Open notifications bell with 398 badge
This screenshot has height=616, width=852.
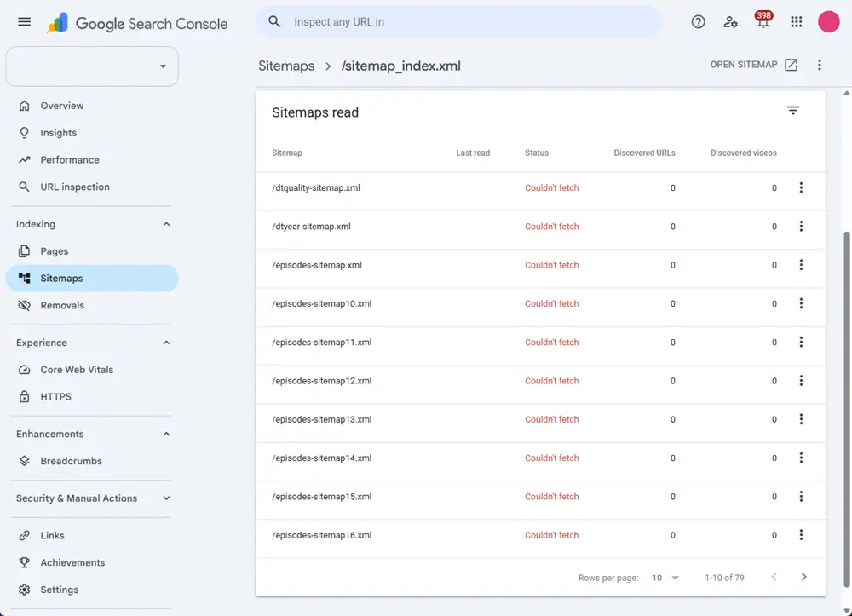763,20
